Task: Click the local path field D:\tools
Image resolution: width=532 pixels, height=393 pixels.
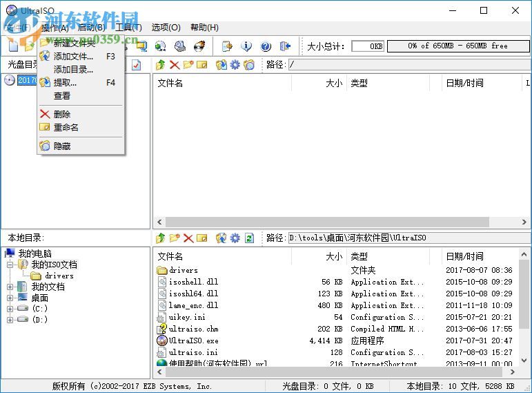Action: (x=409, y=238)
